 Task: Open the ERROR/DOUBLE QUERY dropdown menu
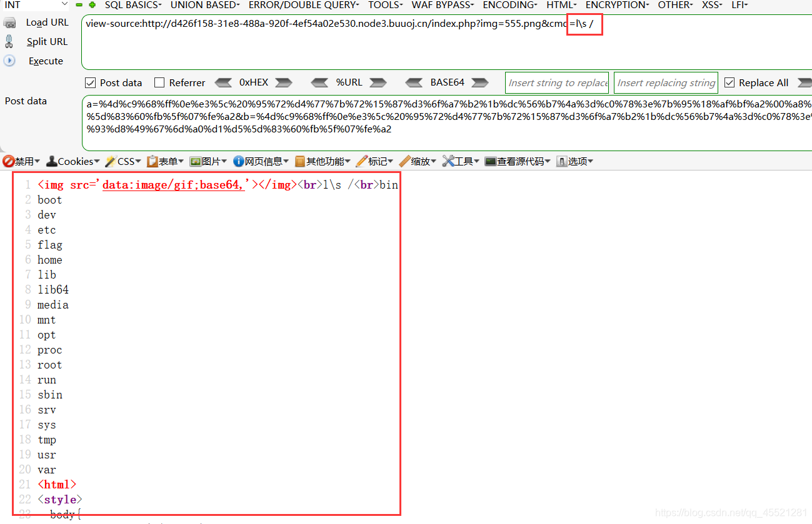click(304, 5)
